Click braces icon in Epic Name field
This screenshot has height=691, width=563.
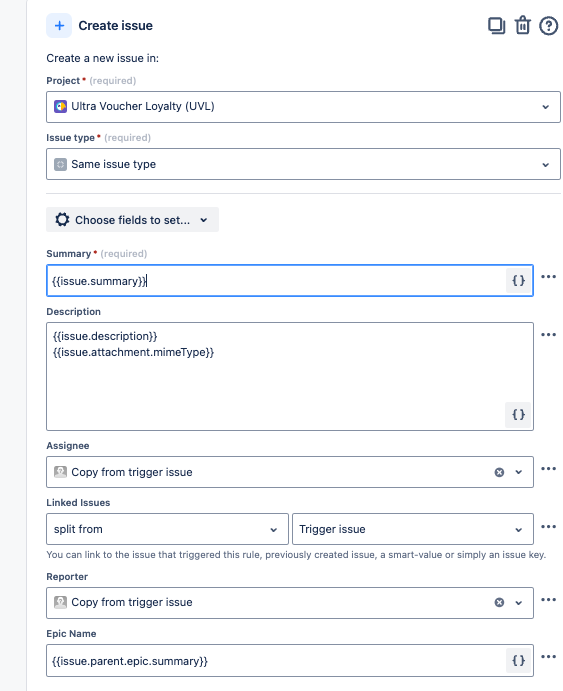519,661
